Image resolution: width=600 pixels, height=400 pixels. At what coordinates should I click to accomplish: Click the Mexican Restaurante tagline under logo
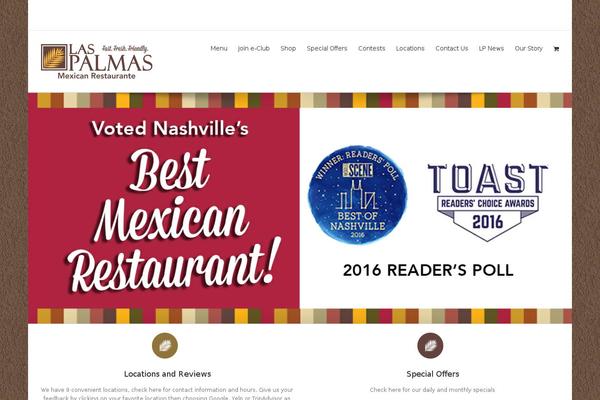click(x=96, y=76)
